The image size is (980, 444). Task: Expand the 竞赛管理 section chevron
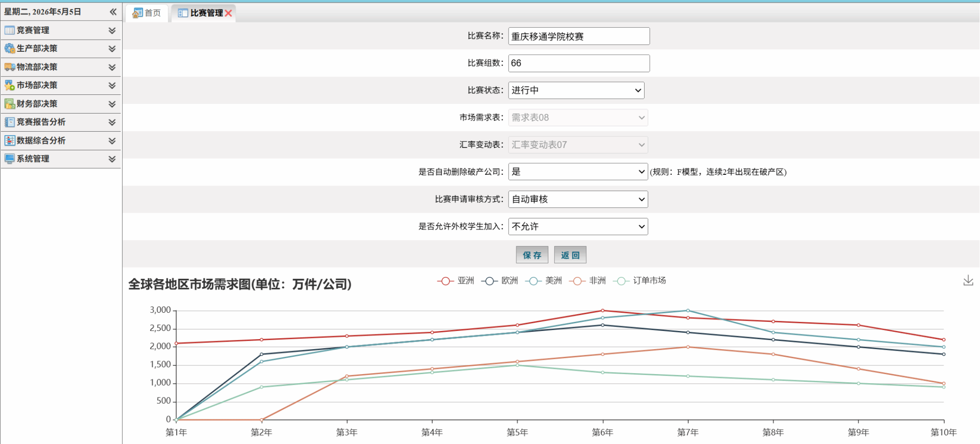tap(112, 30)
